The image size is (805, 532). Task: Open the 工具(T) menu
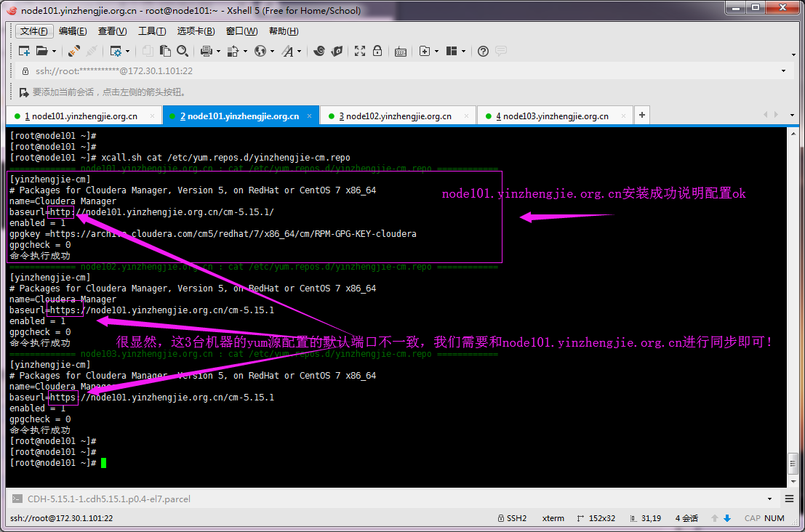coord(151,31)
